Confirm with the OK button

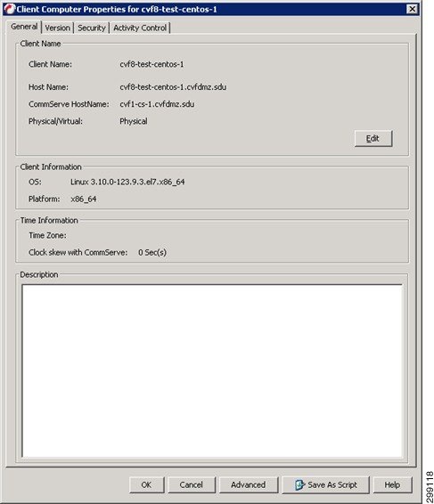pyautogui.click(x=147, y=484)
